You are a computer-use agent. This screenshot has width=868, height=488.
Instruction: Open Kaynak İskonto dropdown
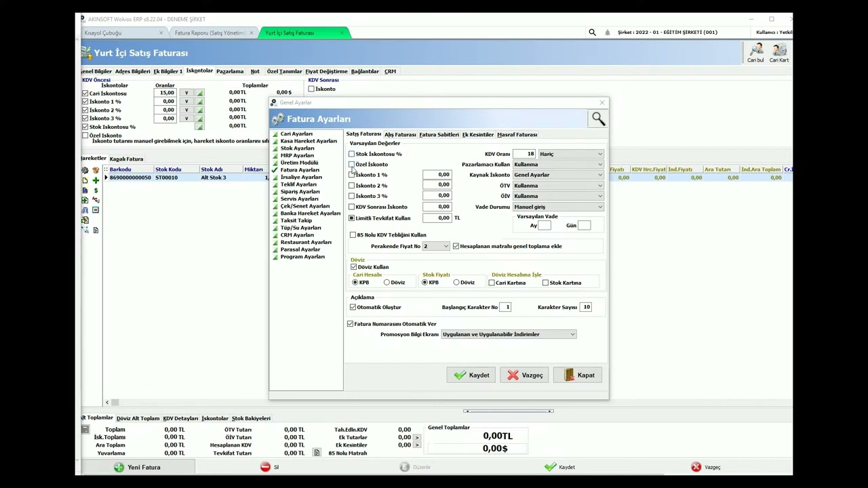(x=557, y=175)
